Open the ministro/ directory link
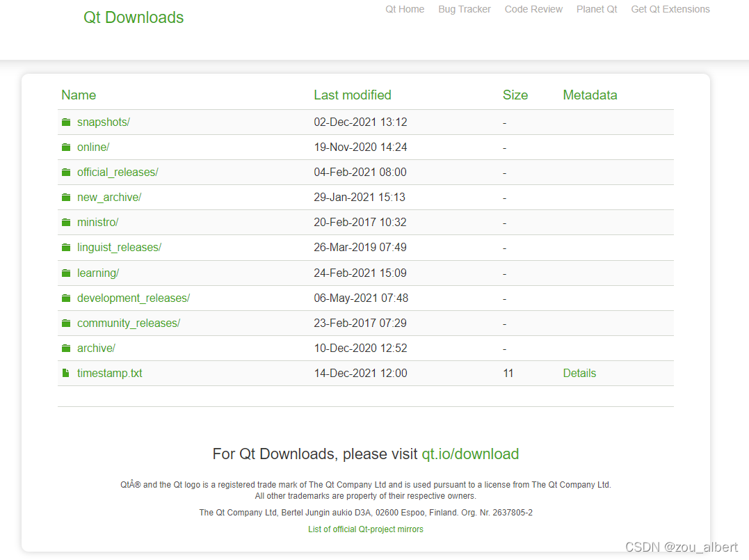This screenshot has width=749, height=560. click(x=97, y=222)
